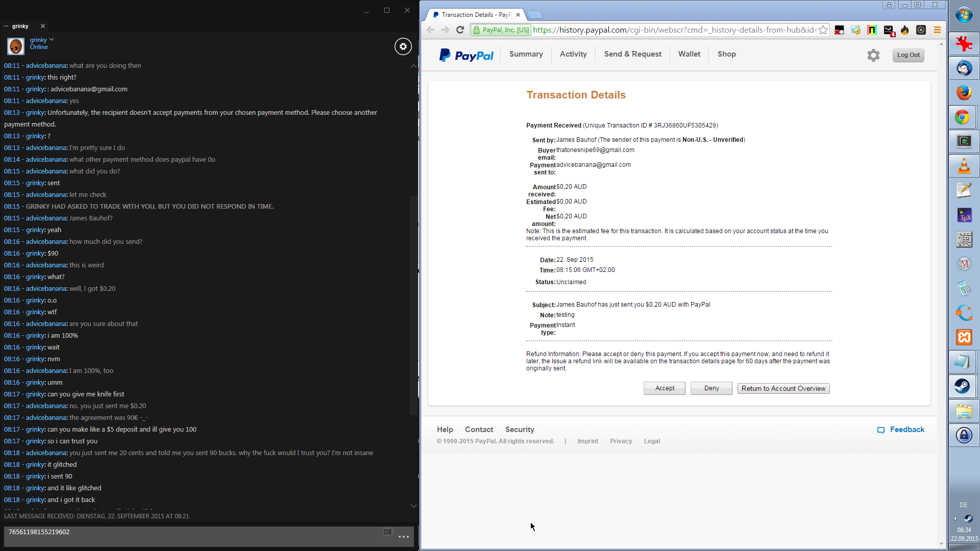Open the Wallet tab
The width and height of the screenshot is (980, 551).
pos(689,54)
